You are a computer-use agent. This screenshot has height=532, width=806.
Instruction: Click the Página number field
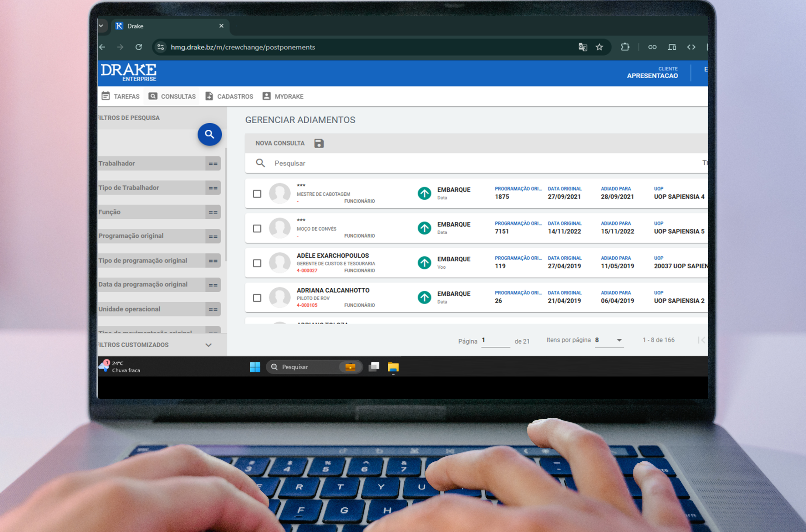coord(495,340)
